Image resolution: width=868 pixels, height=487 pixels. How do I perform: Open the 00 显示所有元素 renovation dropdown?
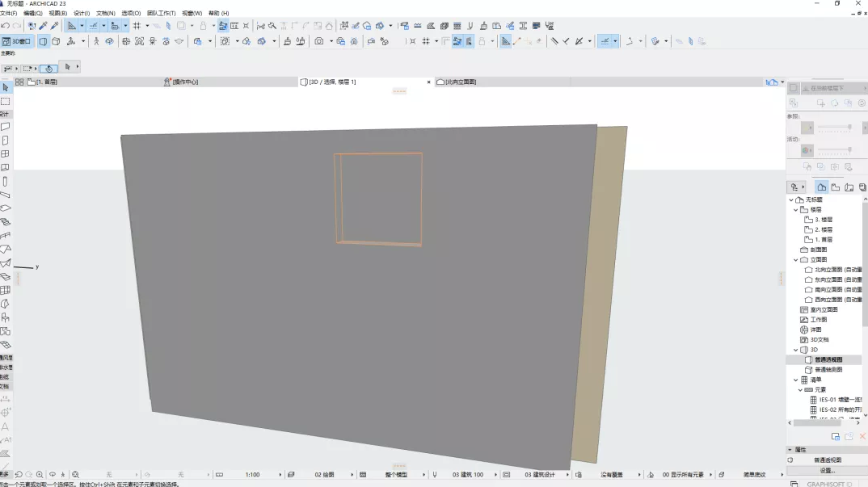[x=683, y=475]
